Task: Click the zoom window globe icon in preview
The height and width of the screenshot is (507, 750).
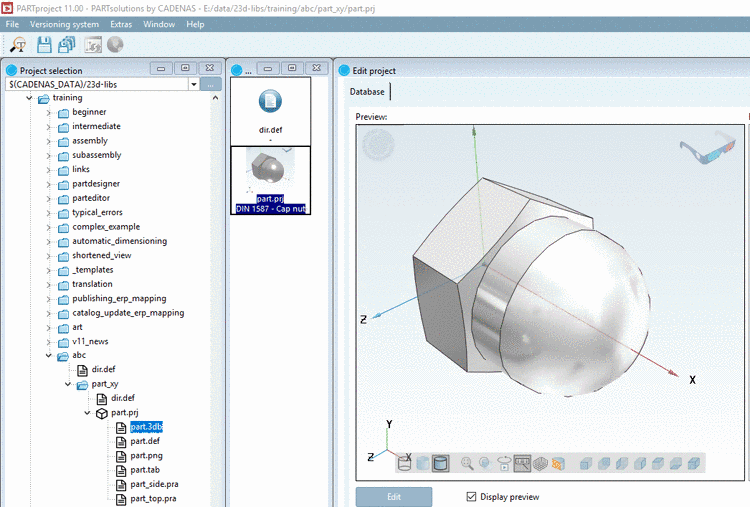Action: click(x=485, y=463)
